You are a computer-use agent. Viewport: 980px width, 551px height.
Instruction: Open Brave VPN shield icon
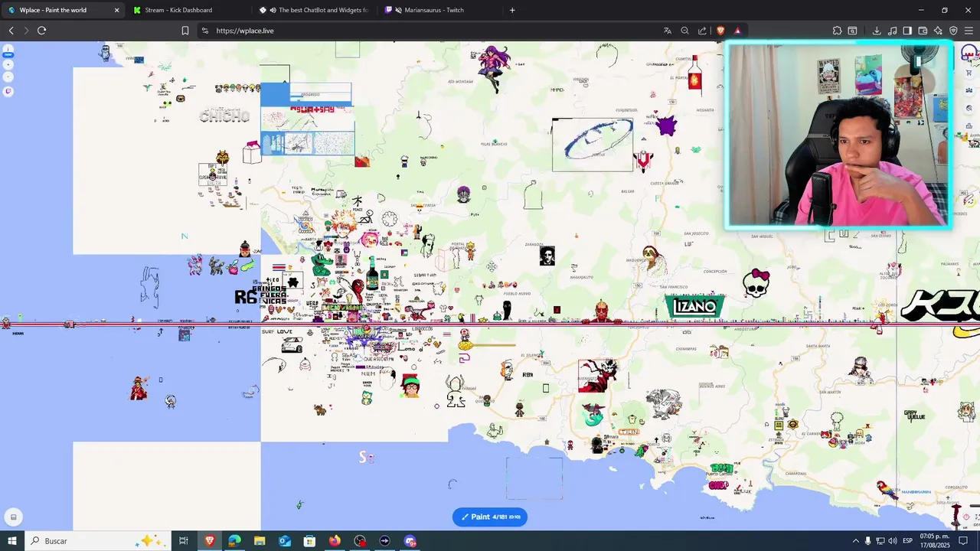(x=953, y=31)
